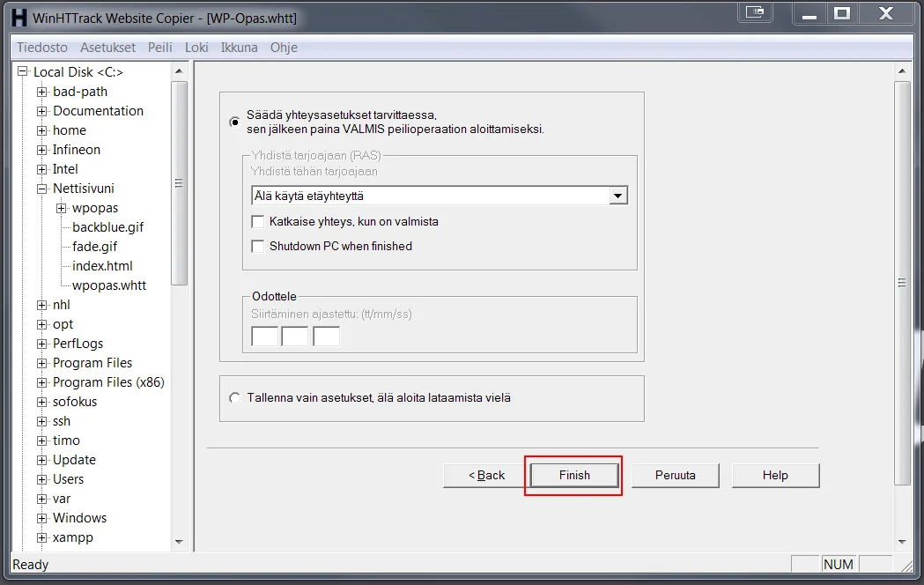The image size is (924, 585).
Task: Select 'Tallenna vain asetukset' radio button
Action: [x=234, y=397]
